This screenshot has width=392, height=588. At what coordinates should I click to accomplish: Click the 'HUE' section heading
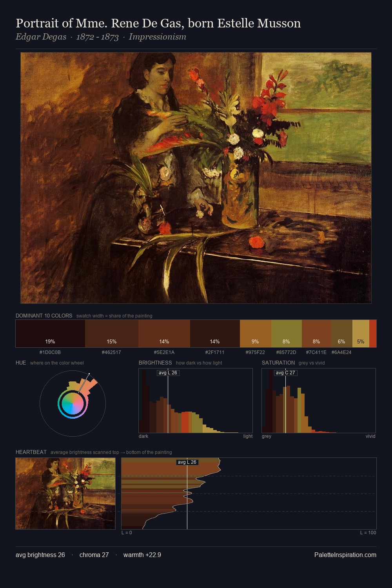[21, 363]
